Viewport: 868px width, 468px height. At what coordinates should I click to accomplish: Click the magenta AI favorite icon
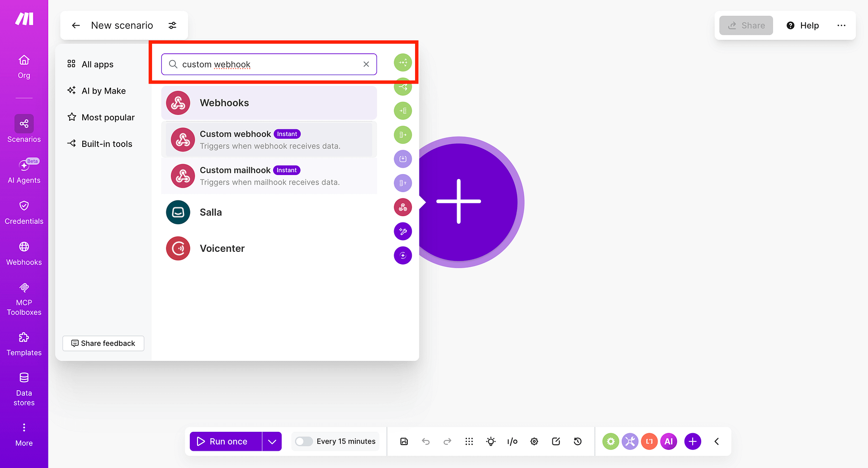669,441
